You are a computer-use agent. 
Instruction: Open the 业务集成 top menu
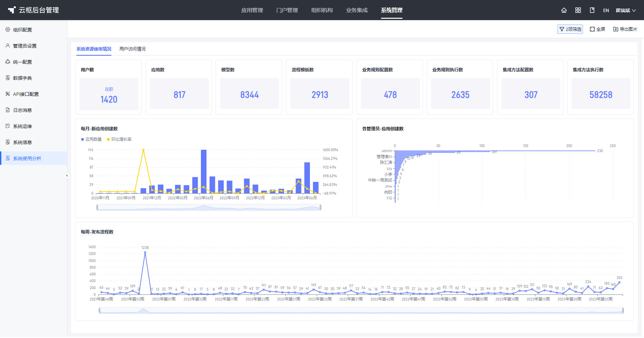[x=357, y=10]
